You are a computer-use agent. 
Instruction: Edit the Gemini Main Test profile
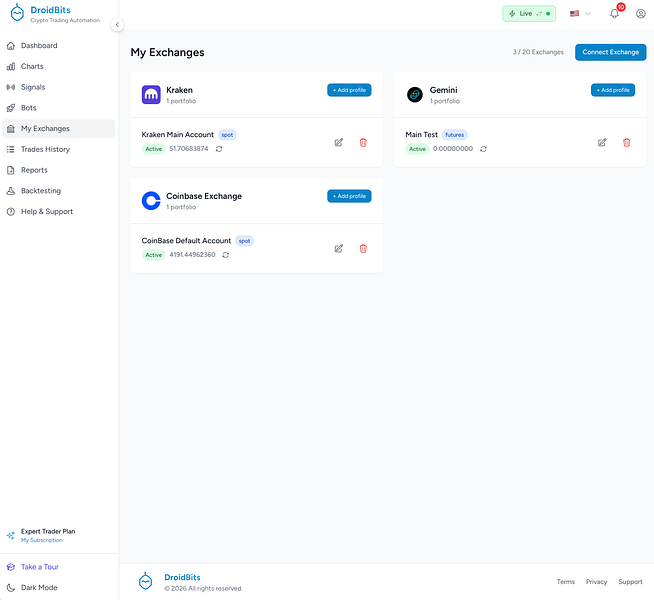602,143
